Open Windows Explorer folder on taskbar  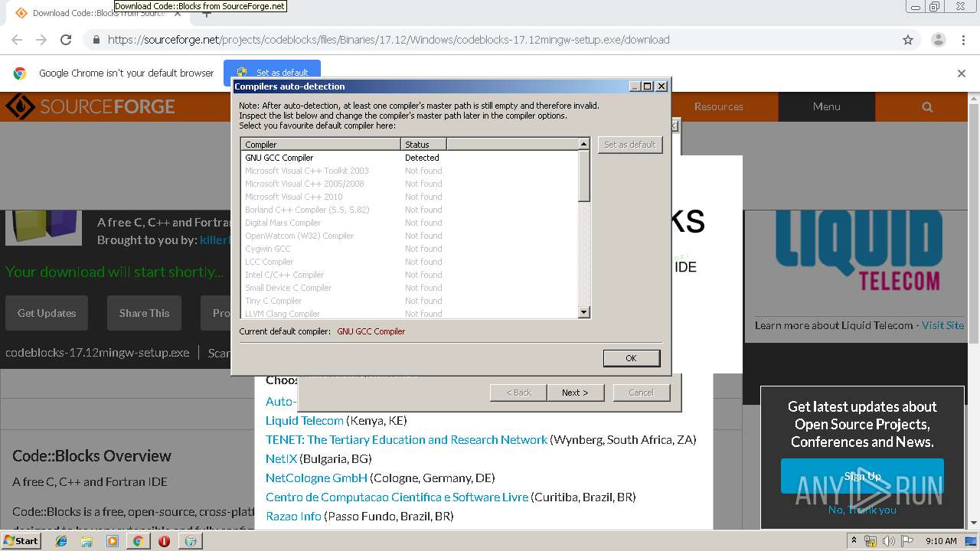[87, 541]
